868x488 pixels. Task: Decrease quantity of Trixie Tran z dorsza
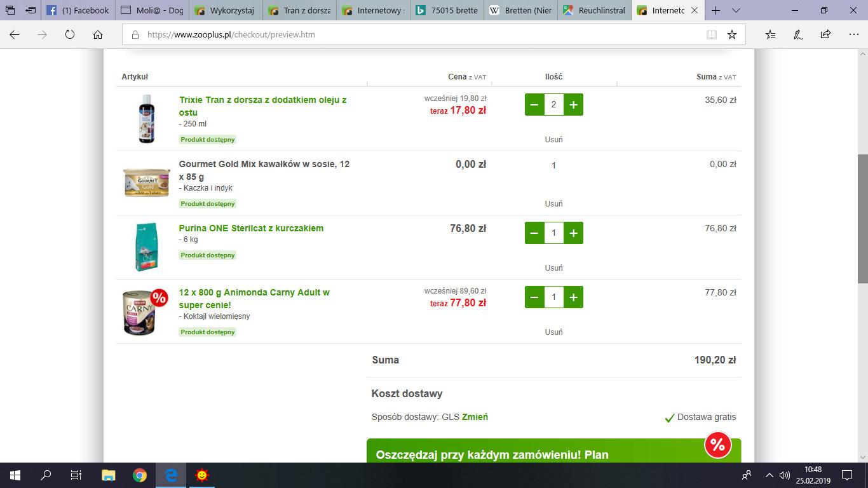coord(534,105)
